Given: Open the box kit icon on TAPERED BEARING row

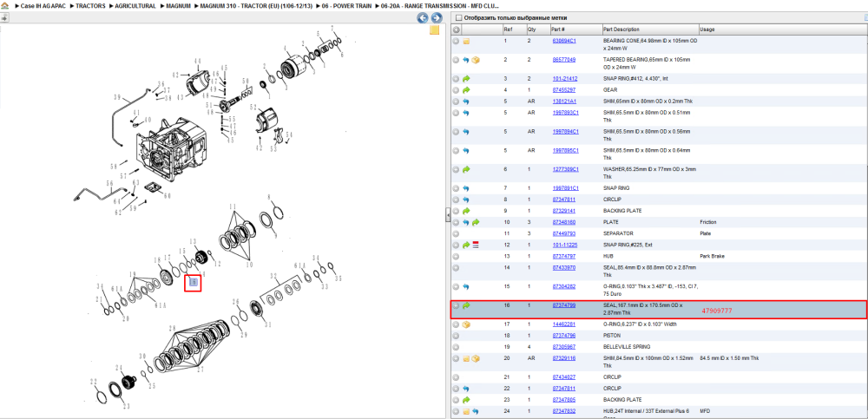Looking at the screenshot, I should pyautogui.click(x=476, y=60).
